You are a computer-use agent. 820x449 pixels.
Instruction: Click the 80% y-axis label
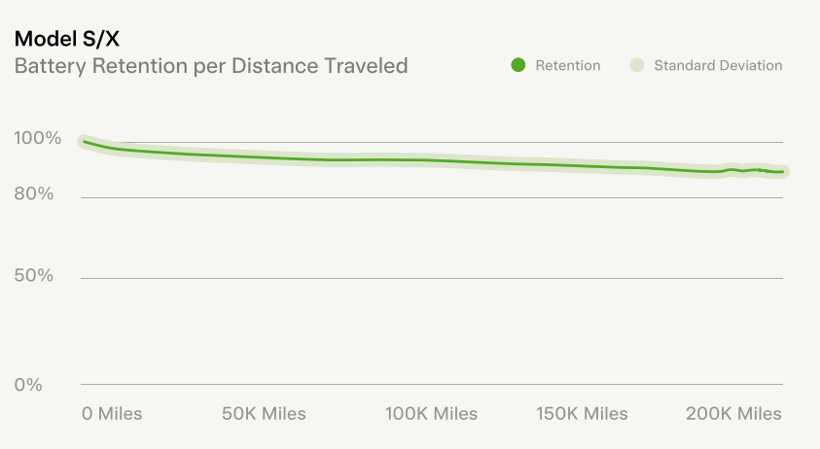pyautogui.click(x=34, y=194)
